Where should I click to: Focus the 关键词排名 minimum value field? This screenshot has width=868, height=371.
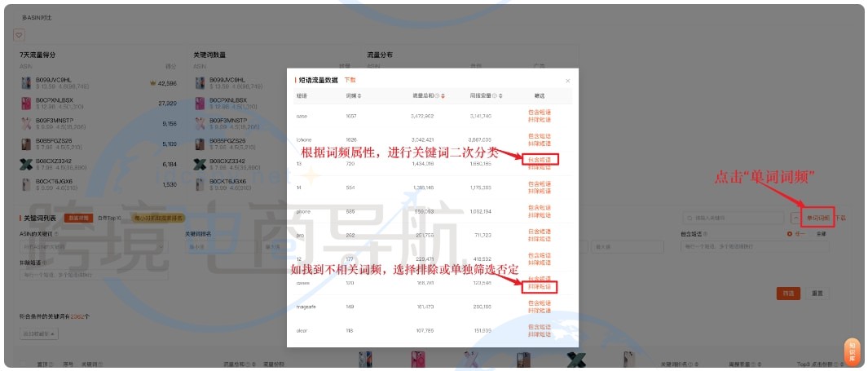[x=223, y=246]
